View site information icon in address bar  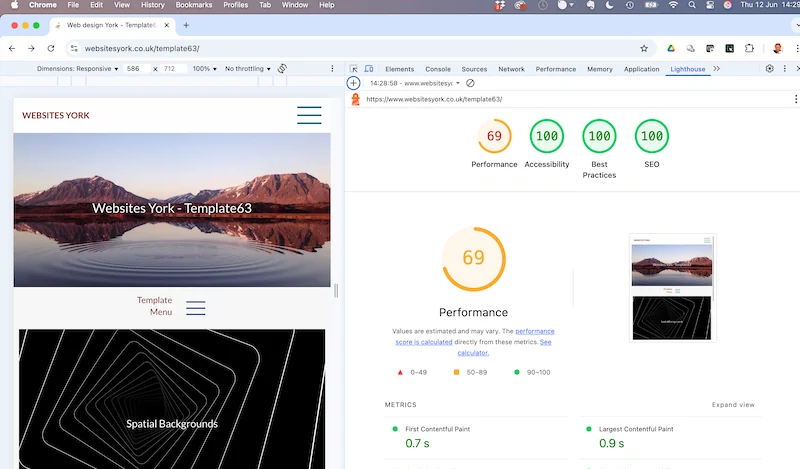74,48
